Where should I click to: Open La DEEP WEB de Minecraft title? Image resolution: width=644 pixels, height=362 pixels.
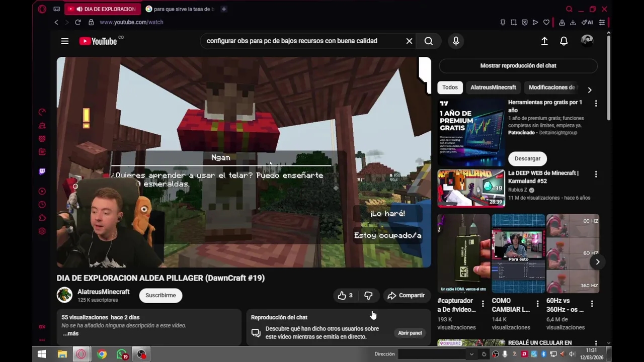[x=543, y=177]
